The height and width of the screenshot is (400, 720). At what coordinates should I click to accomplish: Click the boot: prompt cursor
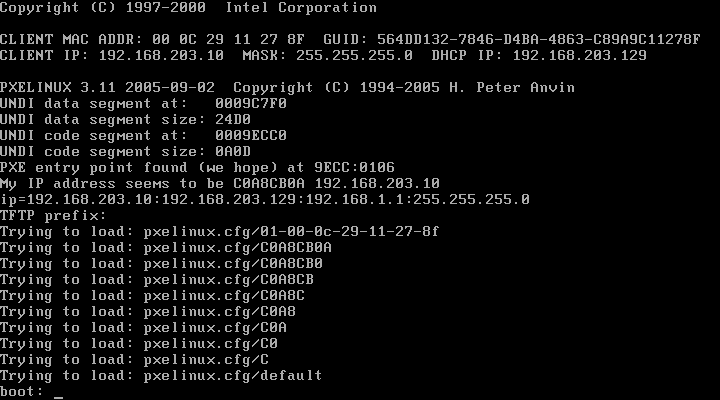coord(58,397)
